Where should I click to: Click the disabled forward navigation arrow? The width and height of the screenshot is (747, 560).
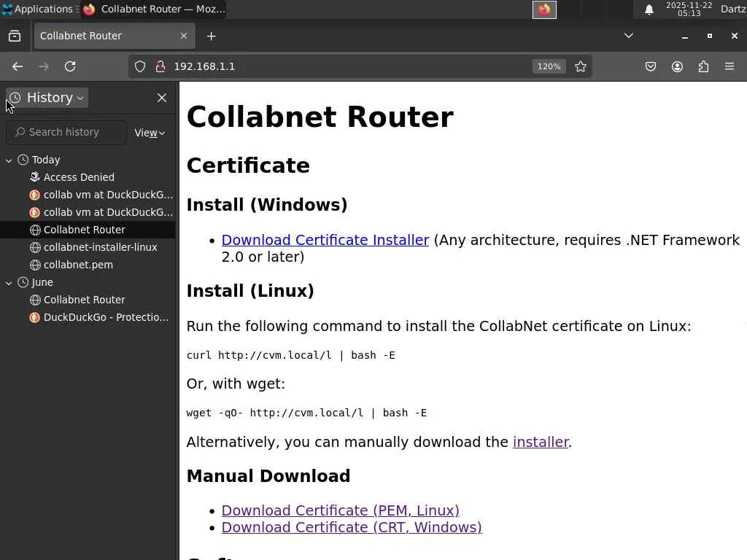point(43,66)
